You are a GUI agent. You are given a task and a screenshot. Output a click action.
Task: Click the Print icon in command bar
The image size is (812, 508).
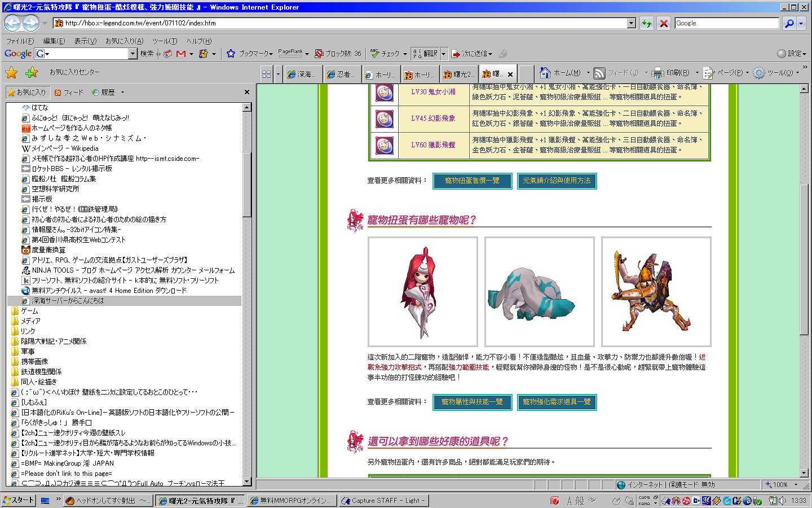tap(657, 73)
